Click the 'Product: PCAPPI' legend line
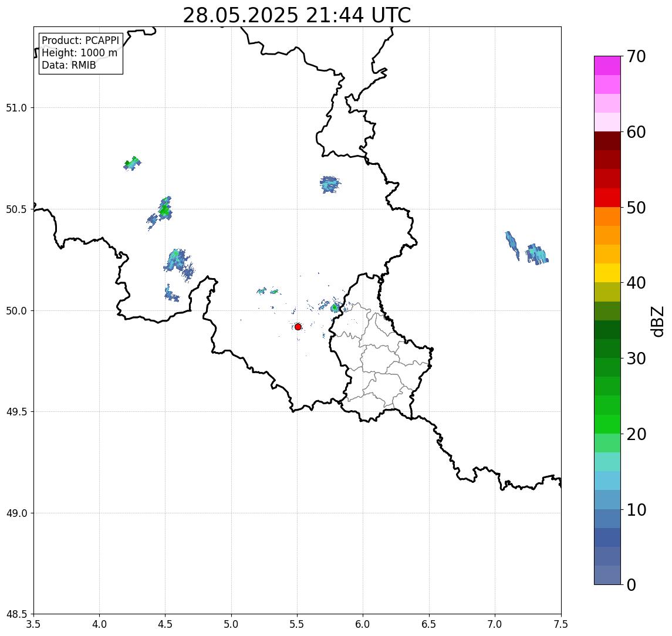The height and width of the screenshot is (636, 672). [80, 40]
